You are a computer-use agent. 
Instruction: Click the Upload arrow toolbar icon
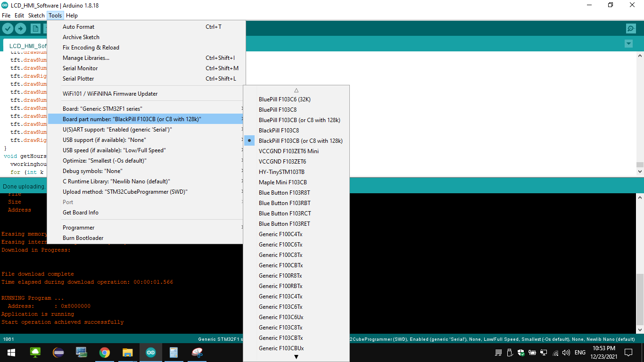coord(20,29)
